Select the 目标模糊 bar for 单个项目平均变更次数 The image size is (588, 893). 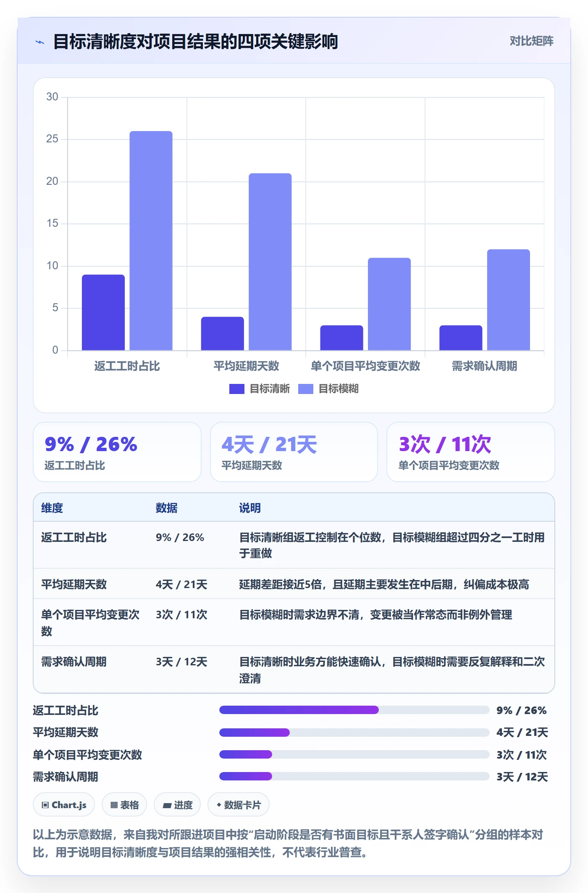(389, 304)
